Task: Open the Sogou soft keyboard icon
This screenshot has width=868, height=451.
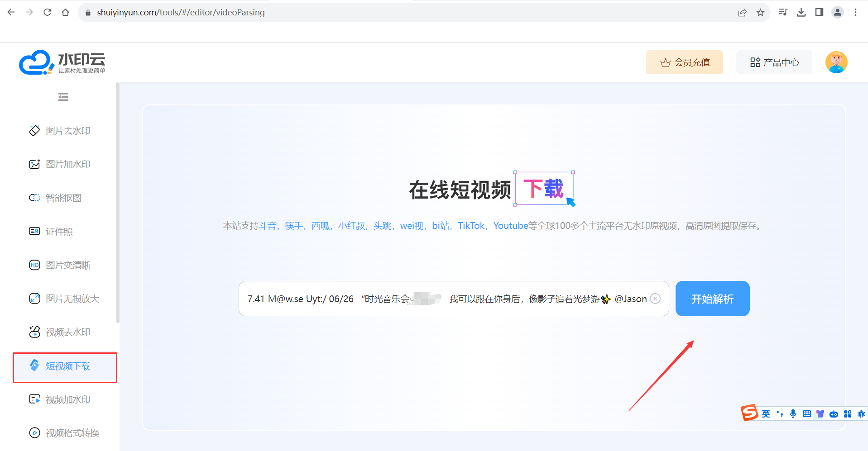Action: pos(806,413)
